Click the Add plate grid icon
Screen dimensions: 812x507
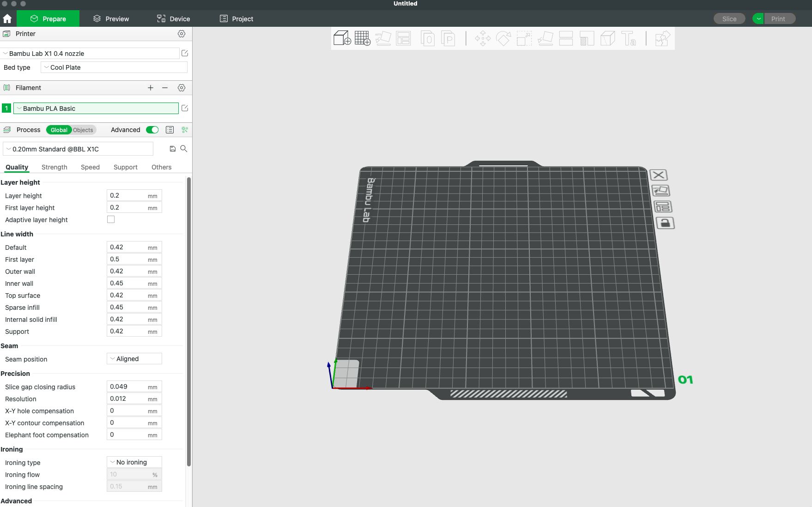[x=363, y=38]
